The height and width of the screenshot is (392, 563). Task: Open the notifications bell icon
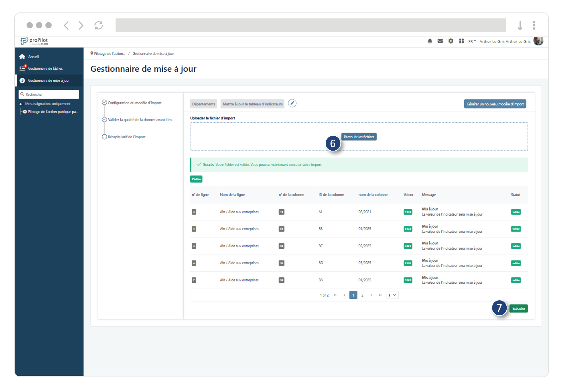click(x=430, y=41)
